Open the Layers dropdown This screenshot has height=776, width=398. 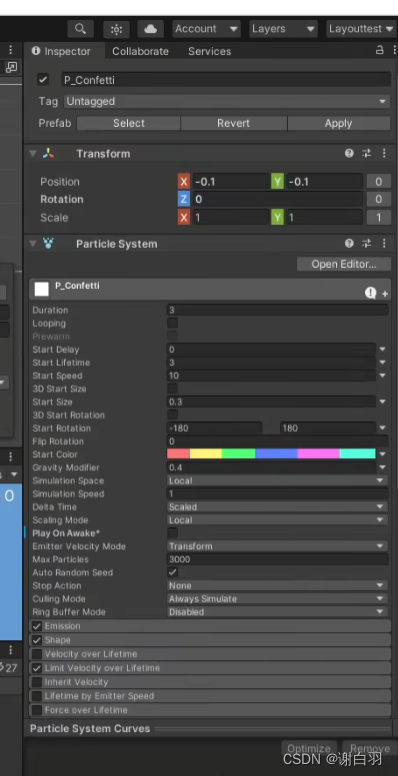(283, 29)
